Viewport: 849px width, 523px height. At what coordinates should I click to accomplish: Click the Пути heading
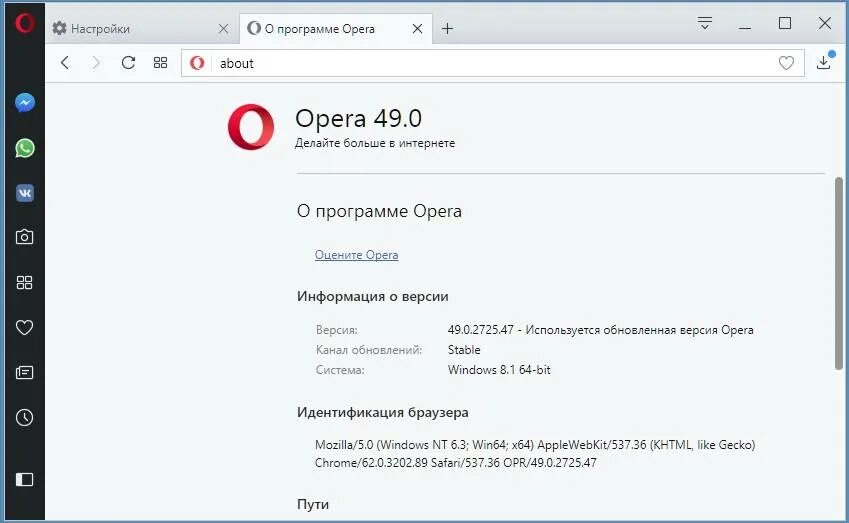(313, 505)
